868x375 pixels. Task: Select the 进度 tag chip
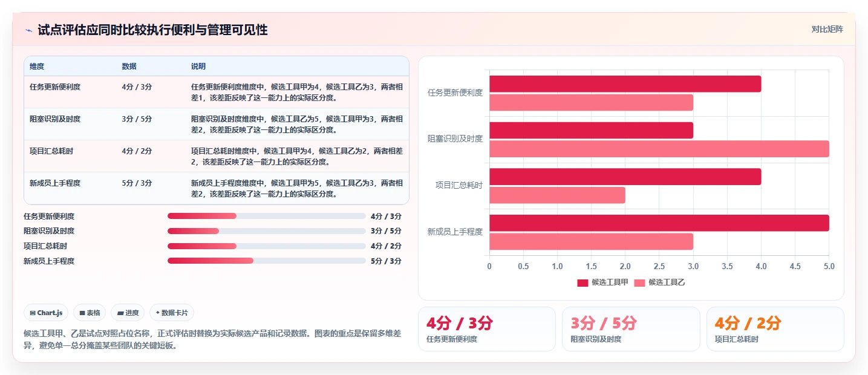point(128,313)
